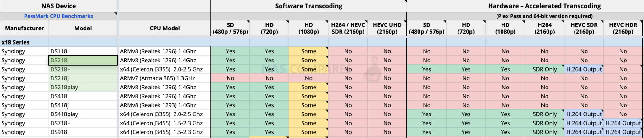The image size is (644, 138).
Task: Select the DS118 model cell
Action: tap(83, 51)
